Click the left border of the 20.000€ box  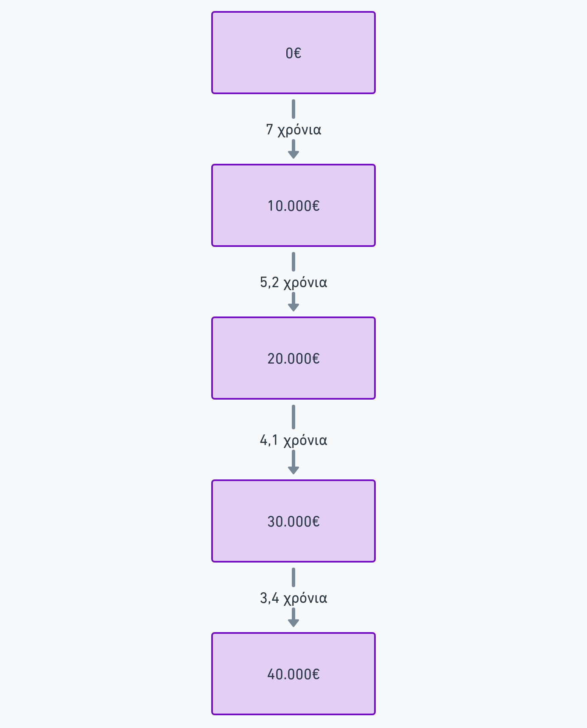point(212,358)
